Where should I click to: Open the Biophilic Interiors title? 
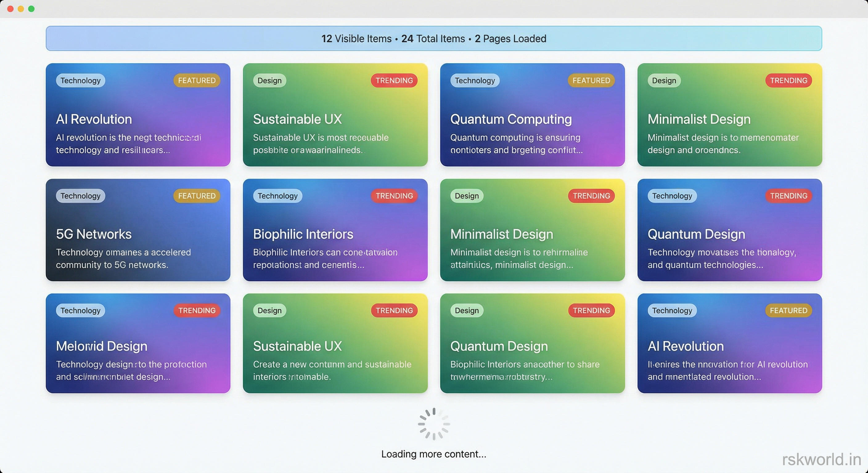coord(303,234)
